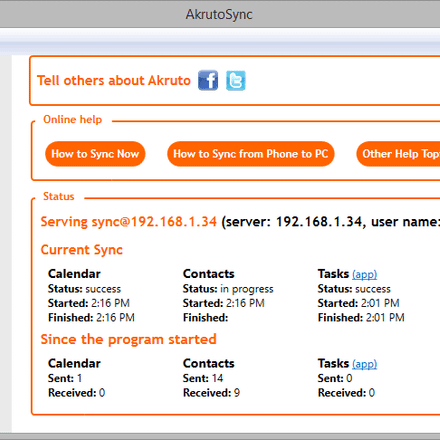Open How to Sync from Phone to PC
440x440 pixels.
[x=251, y=154]
